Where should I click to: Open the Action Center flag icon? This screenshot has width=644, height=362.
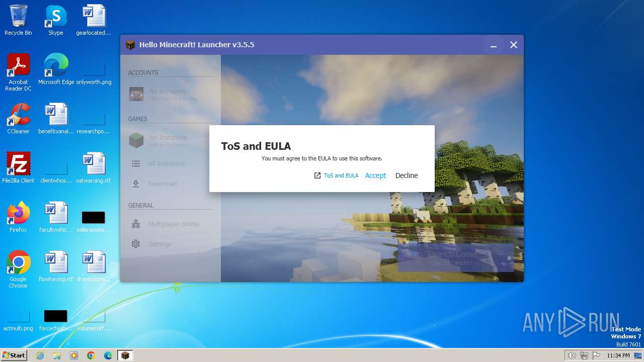coord(596,355)
